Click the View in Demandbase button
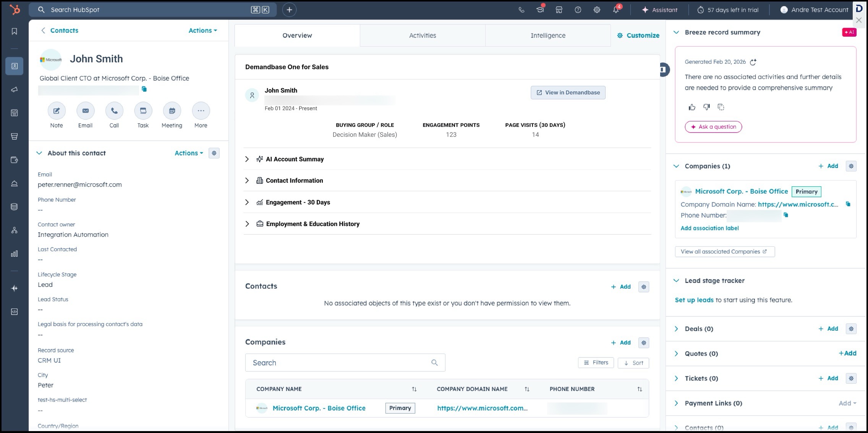 pyautogui.click(x=568, y=92)
